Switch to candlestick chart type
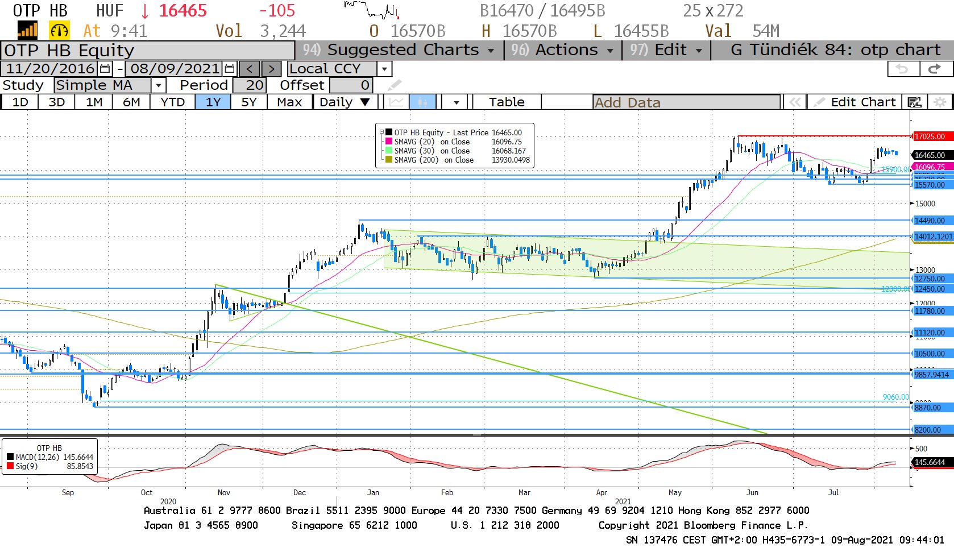954x560 pixels. pos(422,102)
